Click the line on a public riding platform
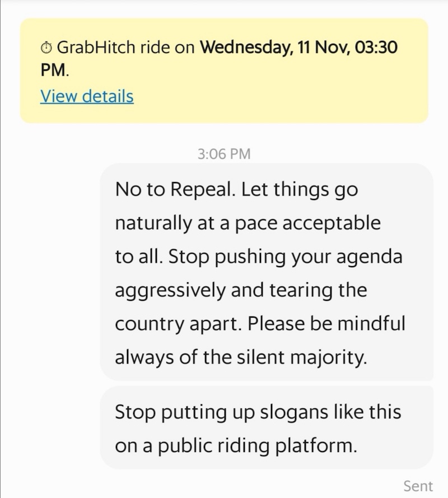 coord(236,445)
